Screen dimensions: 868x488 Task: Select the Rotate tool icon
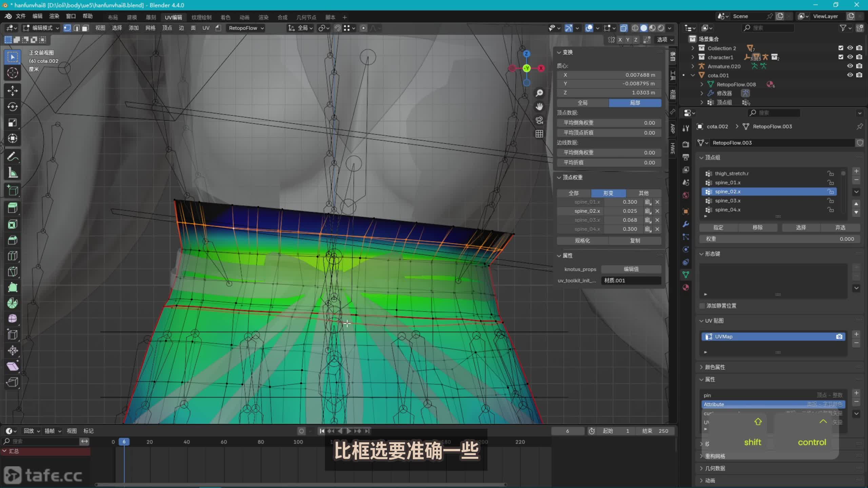[x=13, y=107]
